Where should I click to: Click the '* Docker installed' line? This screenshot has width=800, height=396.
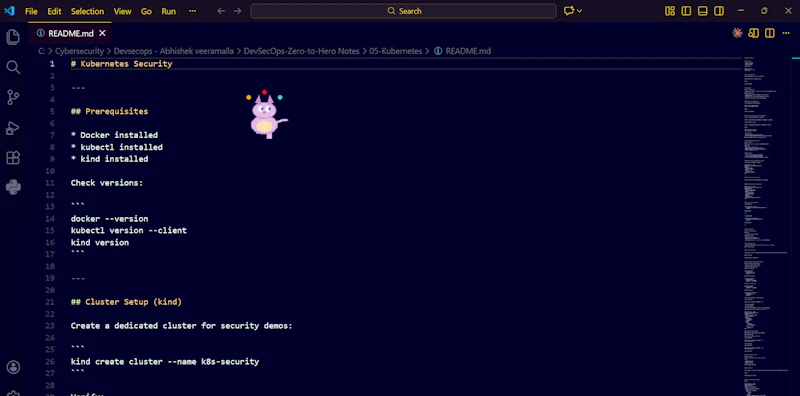pyautogui.click(x=114, y=135)
